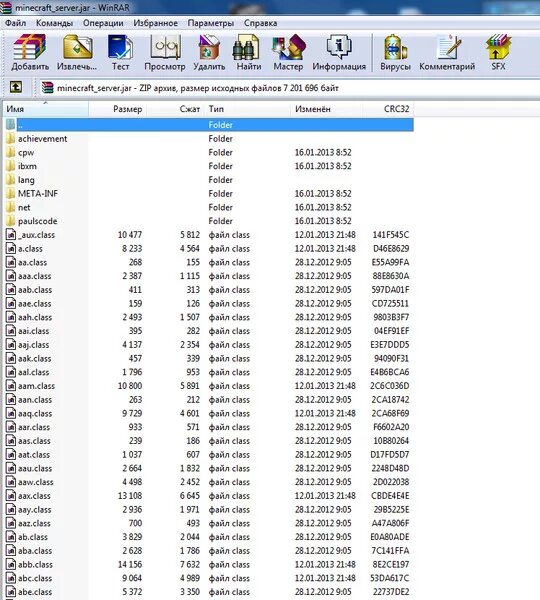Click the file icon of aam.class
This screenshot has width=540, height=600.
point(11,386)
